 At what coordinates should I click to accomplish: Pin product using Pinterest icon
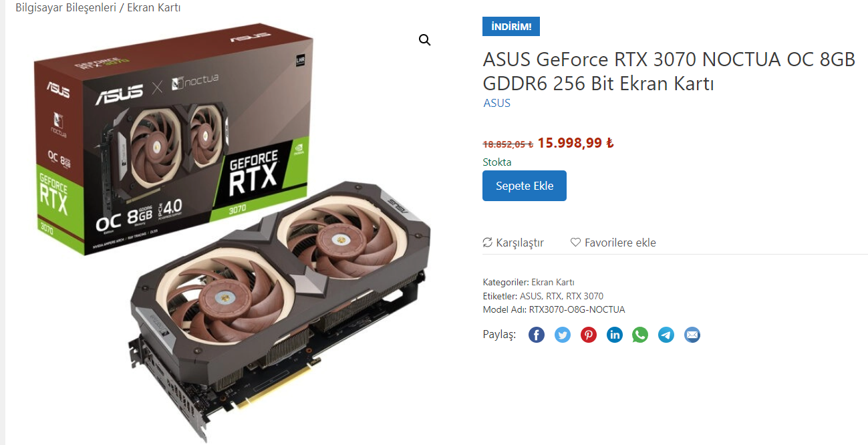(589, 335)
